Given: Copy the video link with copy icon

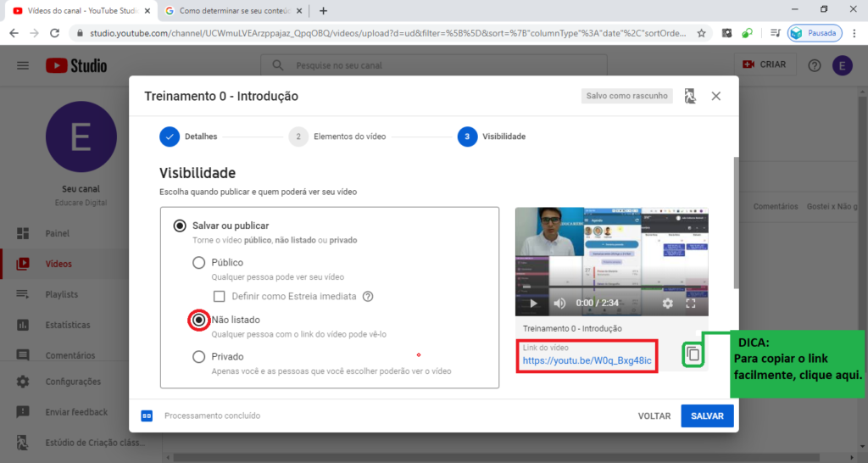Looking at the screenshot, I should pos(693,354).
